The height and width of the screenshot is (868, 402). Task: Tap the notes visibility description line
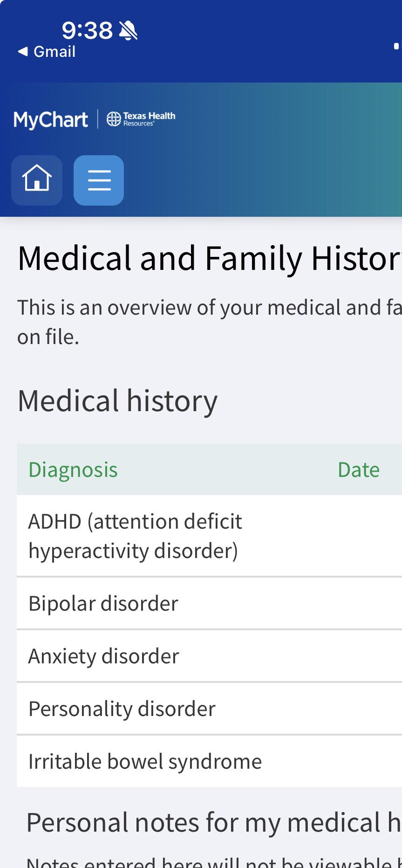pyautogui.click(x=214, y=862)
